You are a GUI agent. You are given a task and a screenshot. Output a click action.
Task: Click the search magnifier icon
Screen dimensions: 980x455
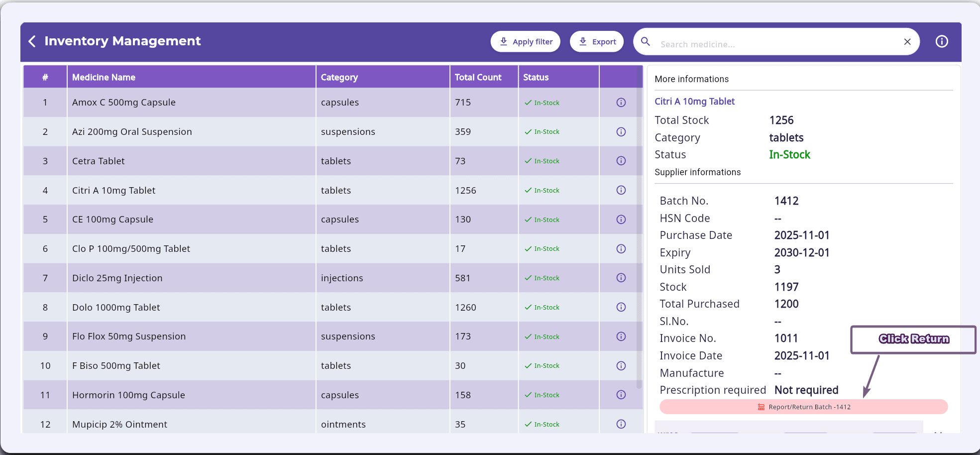tap(646, 41)
